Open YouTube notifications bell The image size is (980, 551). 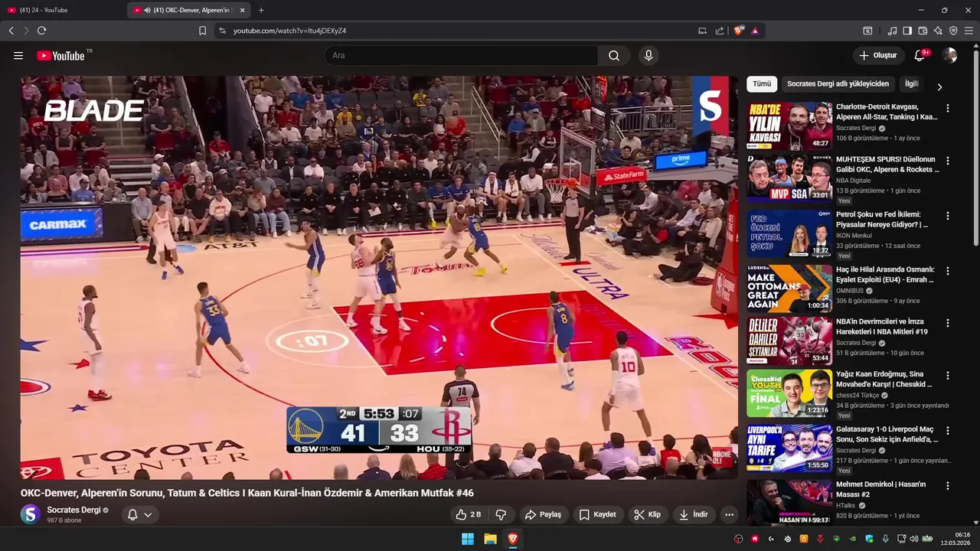pyautogui.click(x=920, y=55)
